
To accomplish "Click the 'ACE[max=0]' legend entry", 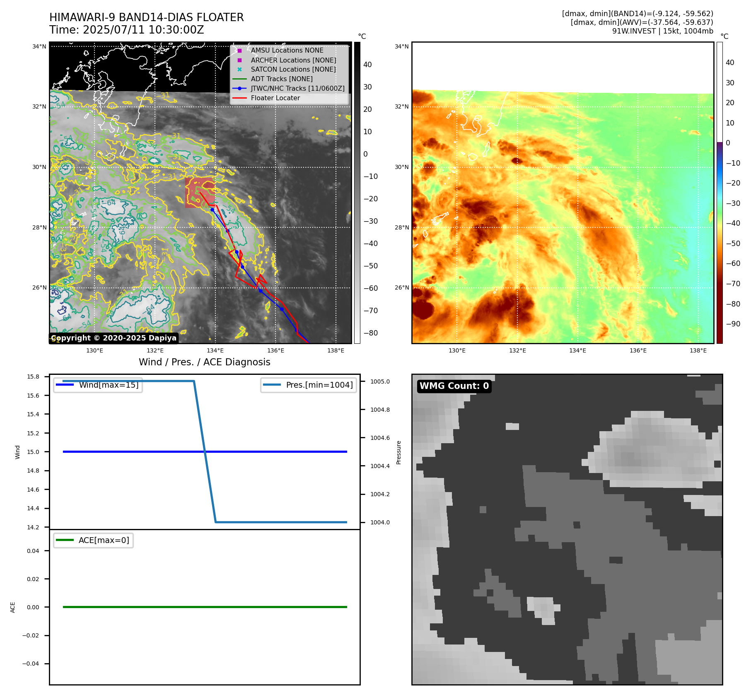I will point(94,540).
